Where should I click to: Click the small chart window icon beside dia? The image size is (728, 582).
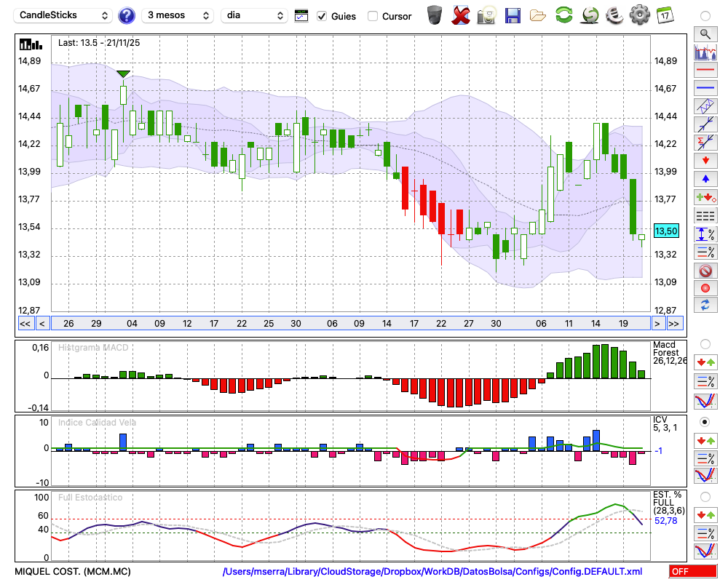[301, 16]
